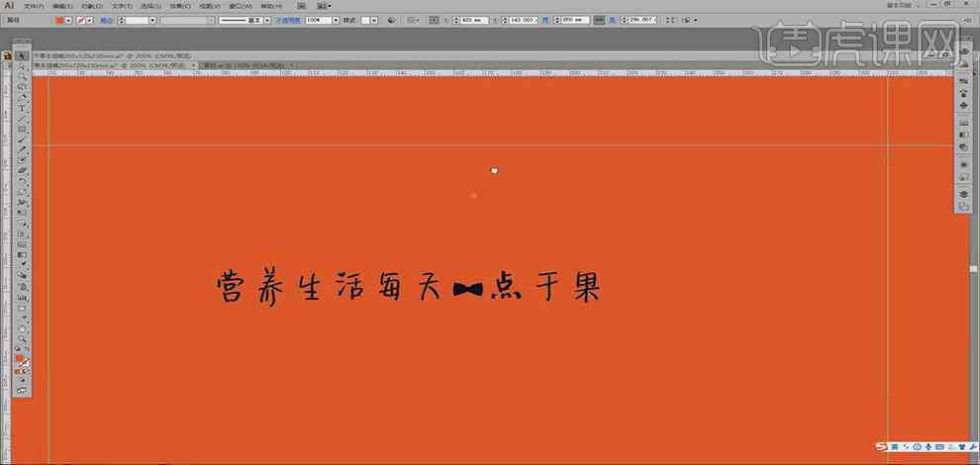Viewport: 980px width, 465px height.
Task: Select the Eraser tool
Action: [x=23, y=170]
